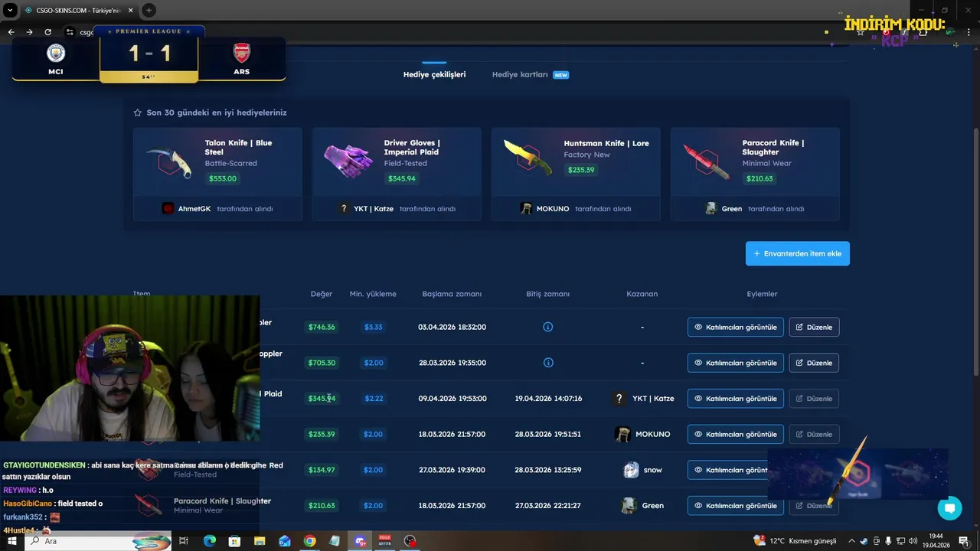Reload the page with refresh icon
The height and width of the screenshot is (551, 980).
48,32
